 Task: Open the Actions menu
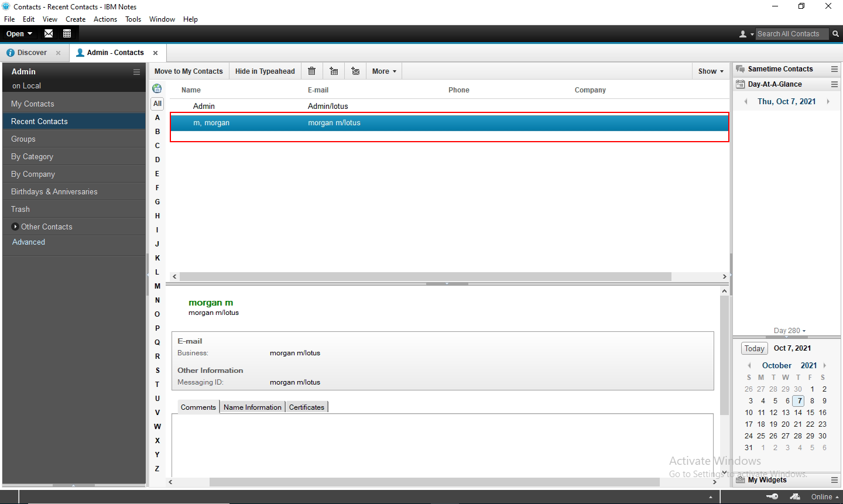coord(105,19)
